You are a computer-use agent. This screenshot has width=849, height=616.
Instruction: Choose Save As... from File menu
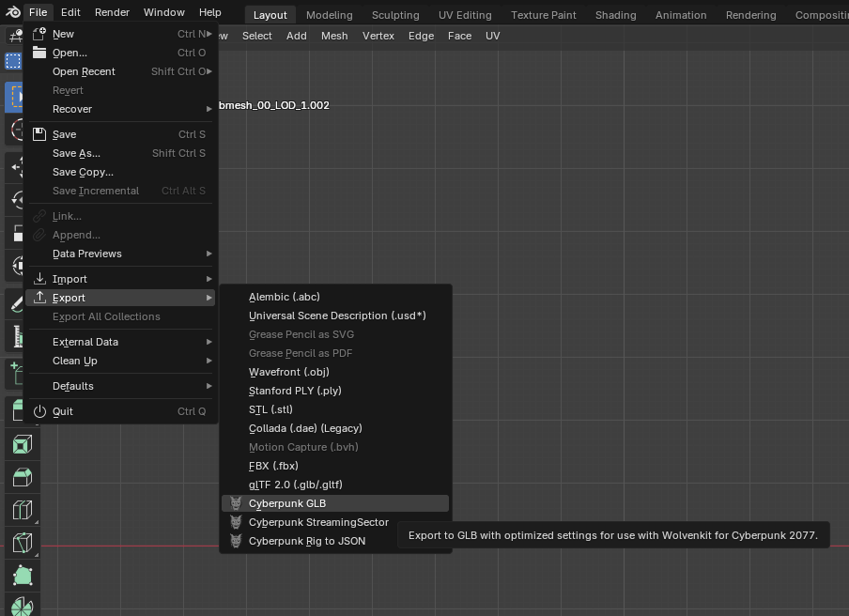[76, 153]
